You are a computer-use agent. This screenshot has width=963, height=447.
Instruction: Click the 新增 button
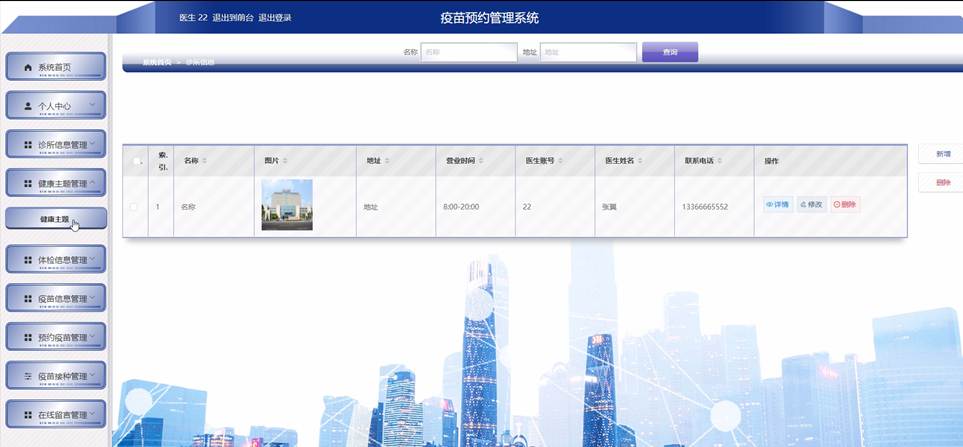pyautogui.click(x=943, y=154)
